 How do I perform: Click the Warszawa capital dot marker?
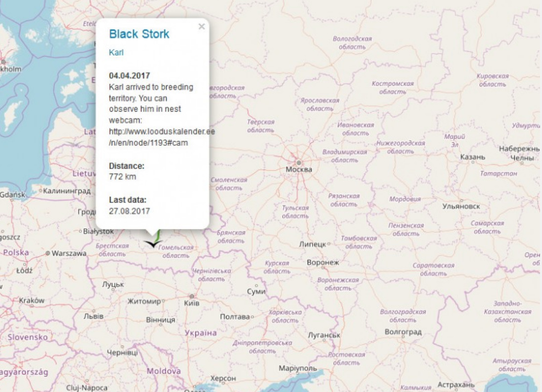tap(48, 253)
